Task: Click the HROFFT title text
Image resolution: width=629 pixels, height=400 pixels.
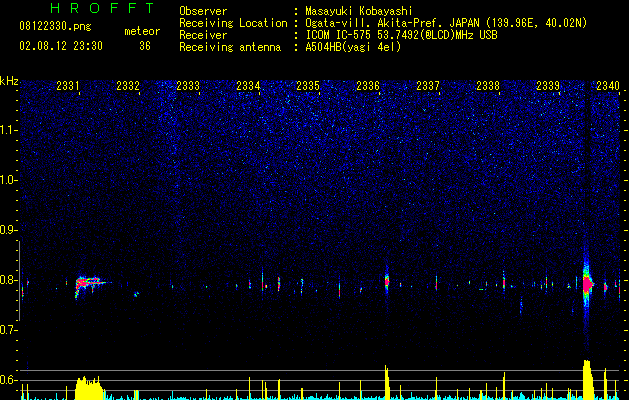Action: 103,8
